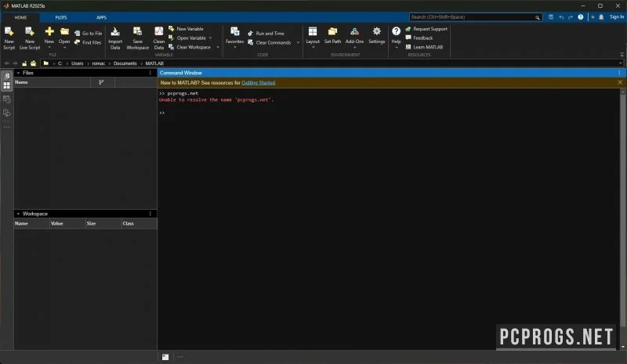Click Request Support
Viewport: 627px width, 364px height.
(x=426, y=29)
